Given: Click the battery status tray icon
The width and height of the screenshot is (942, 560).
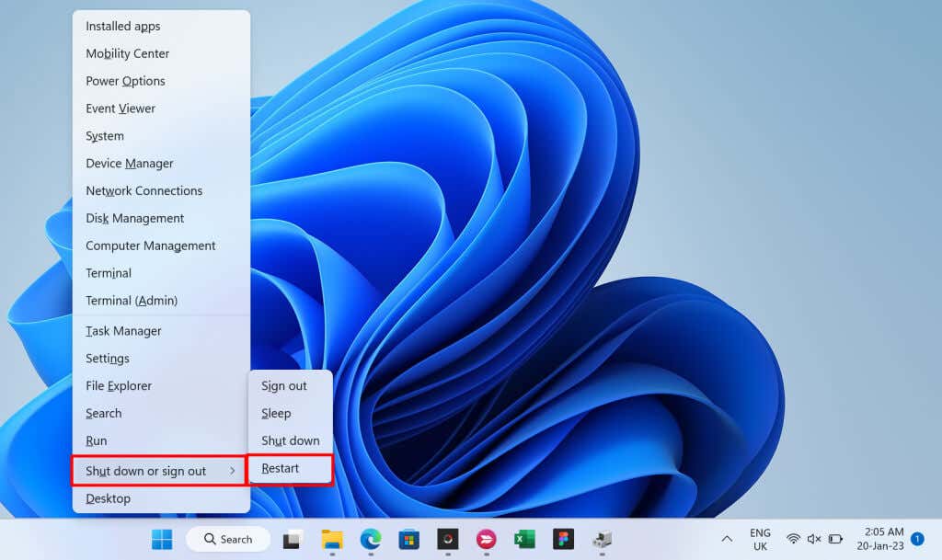Looking at the screenshot, I should (835, 539).
